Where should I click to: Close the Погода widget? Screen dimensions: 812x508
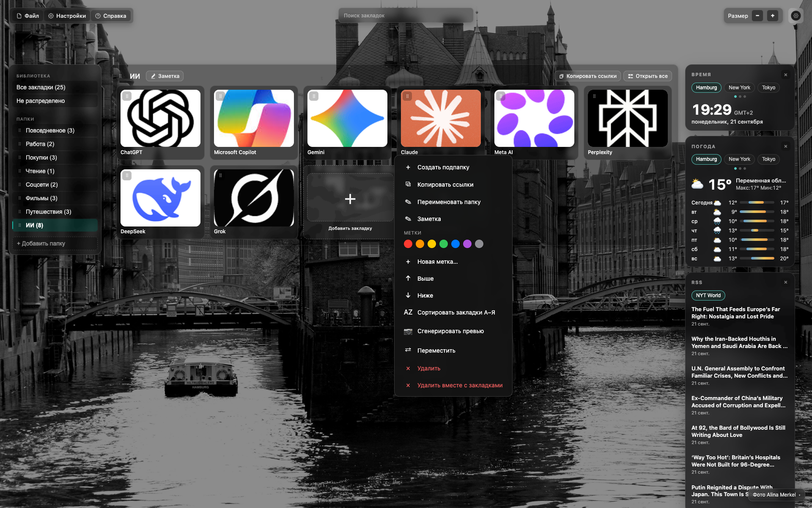tap(786, 146)
